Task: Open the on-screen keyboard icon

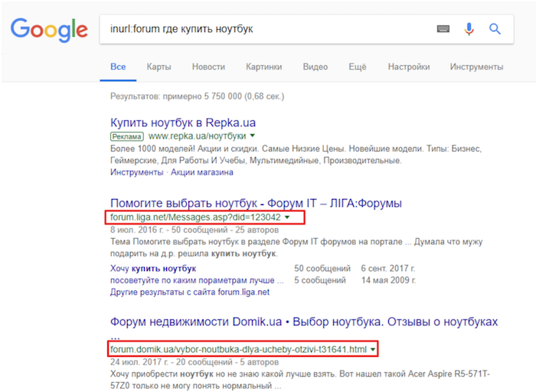Action: click(443, 29)
